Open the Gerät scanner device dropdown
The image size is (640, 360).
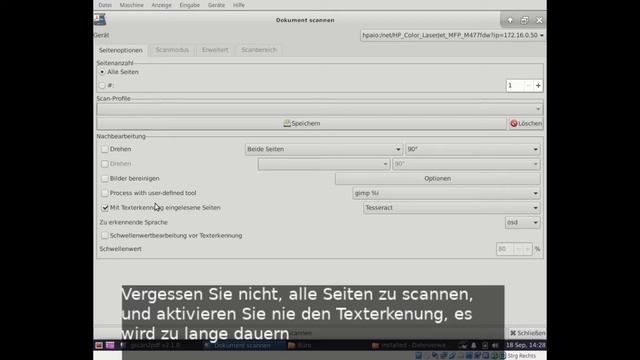pyautogui.click(x=453, y=36)
